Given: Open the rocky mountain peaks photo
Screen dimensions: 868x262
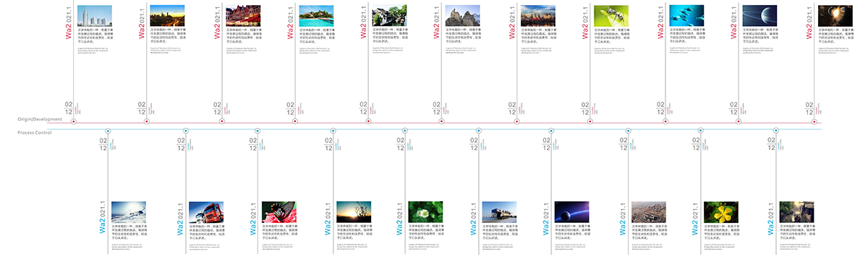Looking at the screenshot, I should pyautogui.click(x=464, y=16).
